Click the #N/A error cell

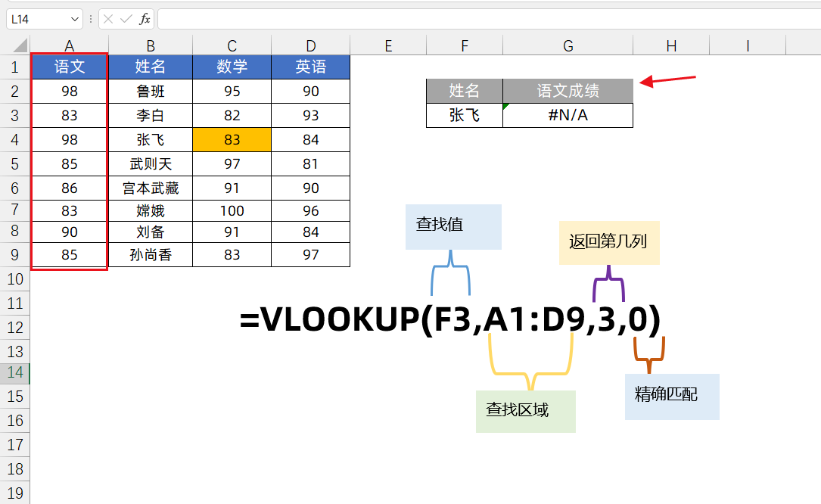pyautogui.click(x=568, y=116)
